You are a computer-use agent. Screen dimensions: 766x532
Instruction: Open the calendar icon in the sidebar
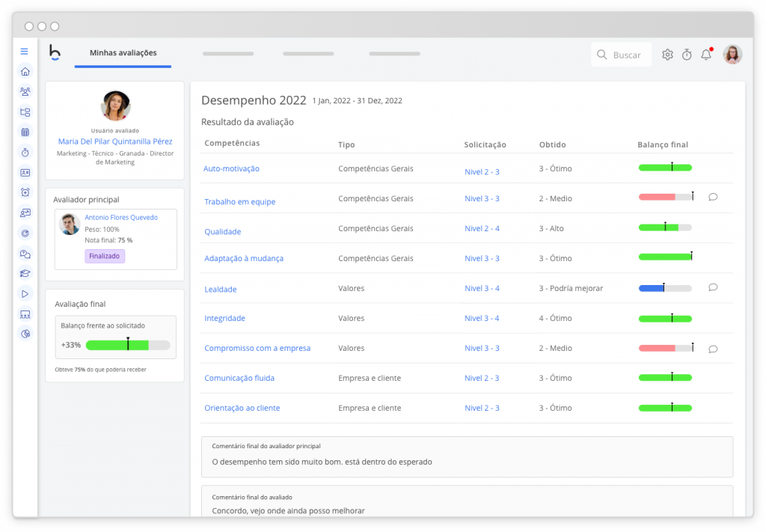[25, 132]
